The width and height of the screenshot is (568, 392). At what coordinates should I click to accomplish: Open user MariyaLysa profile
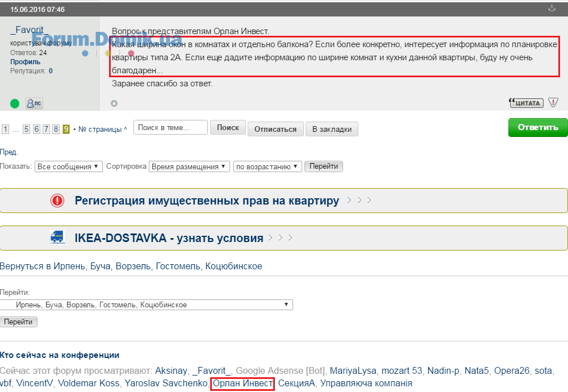(x=353, y=371)
